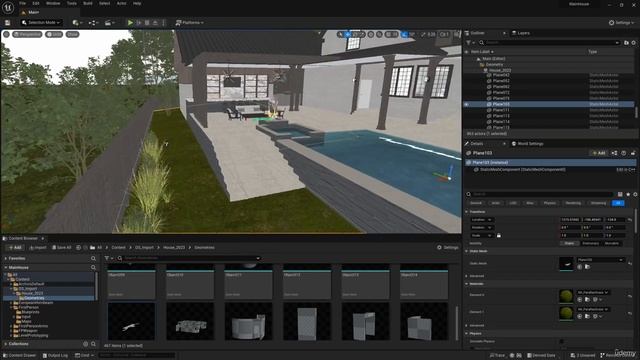Sort the Outliner by the Type column header
Viewport: 640px width, 360px height.
pos(593,52)
